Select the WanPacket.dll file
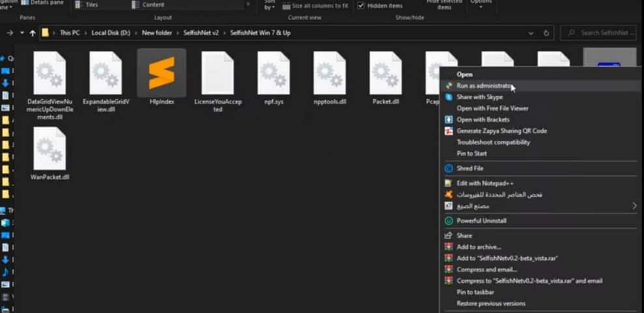 coord(49,149)
